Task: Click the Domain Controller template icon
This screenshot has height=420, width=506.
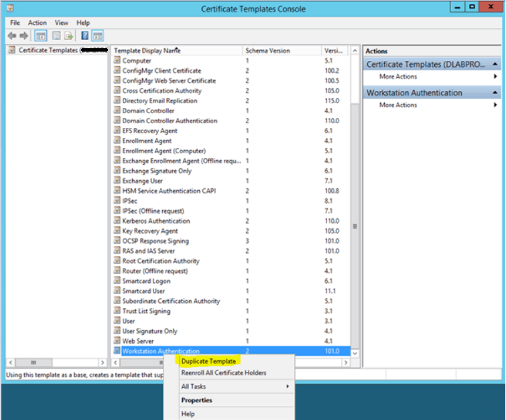Action: 117,110
